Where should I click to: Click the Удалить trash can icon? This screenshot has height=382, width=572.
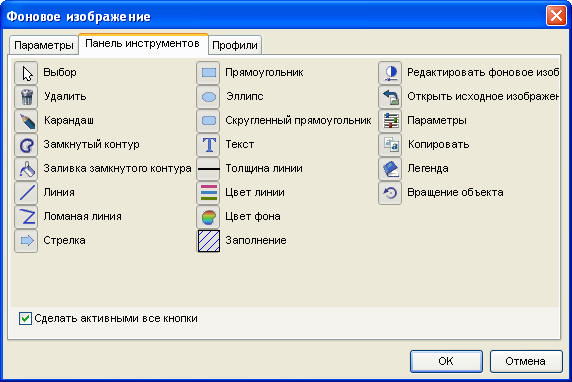[26, 97]
